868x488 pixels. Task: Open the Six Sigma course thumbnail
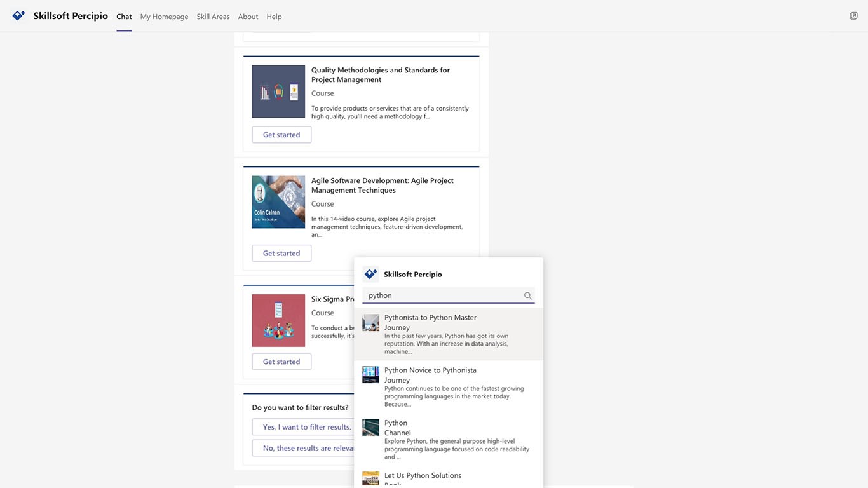[278, 320]
